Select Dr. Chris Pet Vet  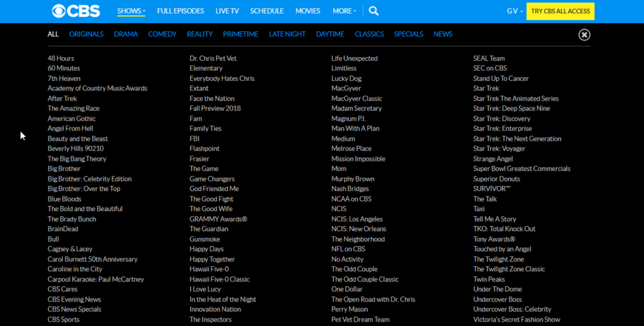pyautogui.click(x=213, y=58)
